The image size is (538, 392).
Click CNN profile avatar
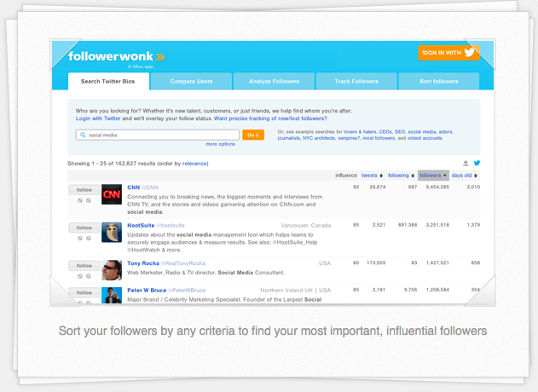[112, 194]
